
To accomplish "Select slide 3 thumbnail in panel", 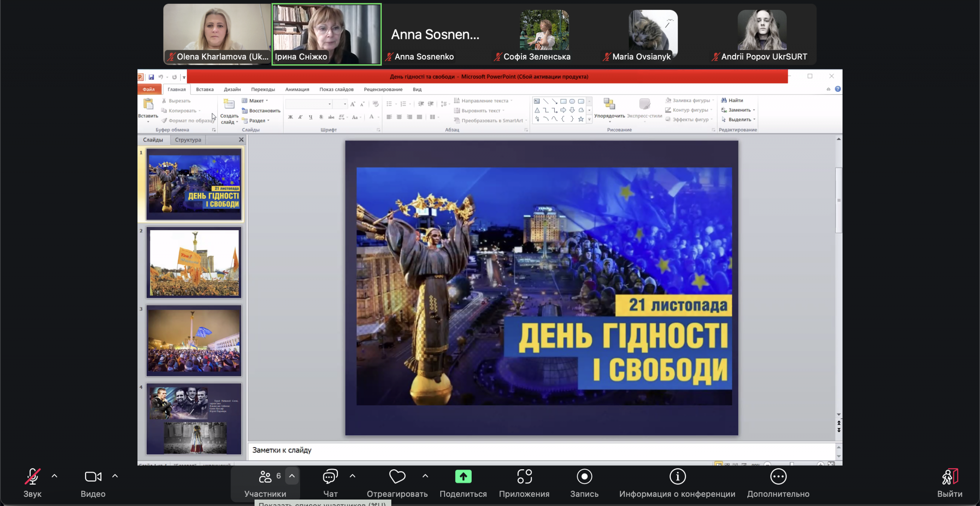I will (x=194, y=340).
